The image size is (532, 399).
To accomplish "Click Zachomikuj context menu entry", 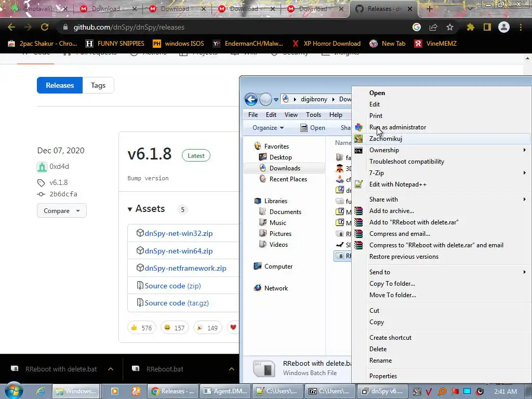I will click(x=441, y=138).
